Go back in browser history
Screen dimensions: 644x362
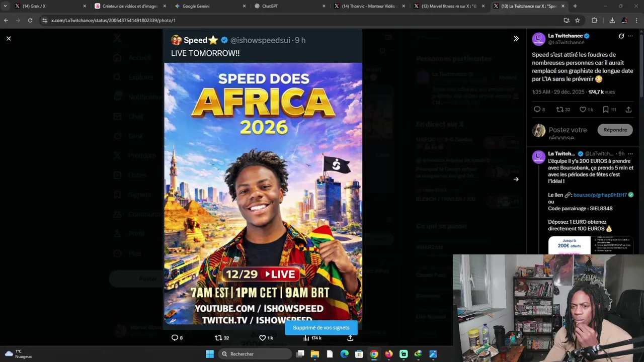(6, 20)
